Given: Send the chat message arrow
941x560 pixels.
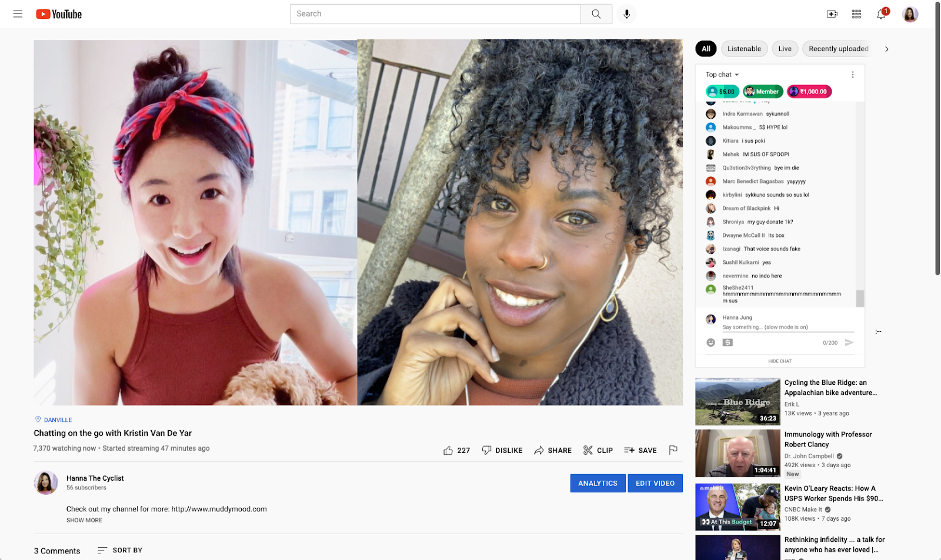Looking at the screenshot, I should tap(849, 343).
